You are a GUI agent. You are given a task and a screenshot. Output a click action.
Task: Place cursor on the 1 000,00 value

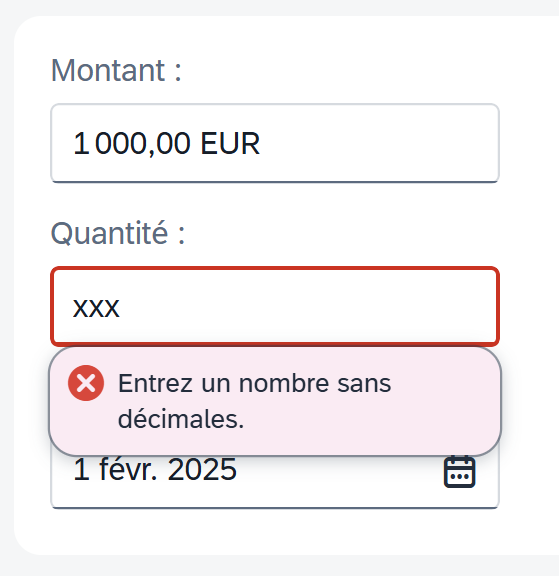pos(132,143)
